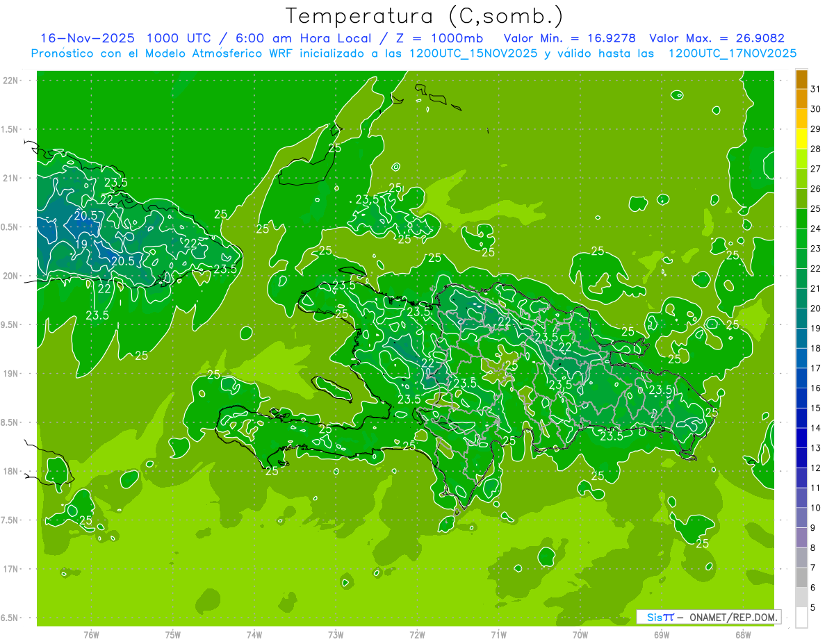
Task: Click the '72W' longitude axis label
Action: point(418,635)
